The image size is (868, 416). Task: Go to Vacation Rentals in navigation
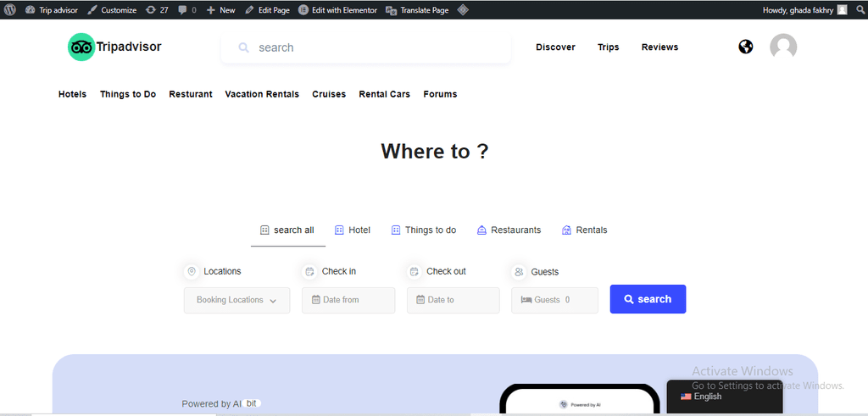pyautogui.click(x=262, y=94)
